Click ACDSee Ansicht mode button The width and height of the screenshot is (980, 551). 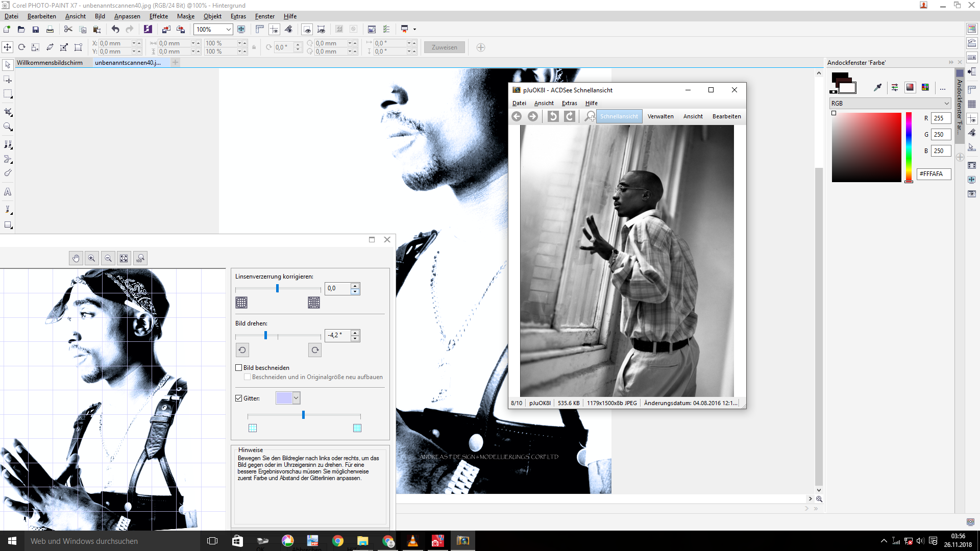coord(693,116)
